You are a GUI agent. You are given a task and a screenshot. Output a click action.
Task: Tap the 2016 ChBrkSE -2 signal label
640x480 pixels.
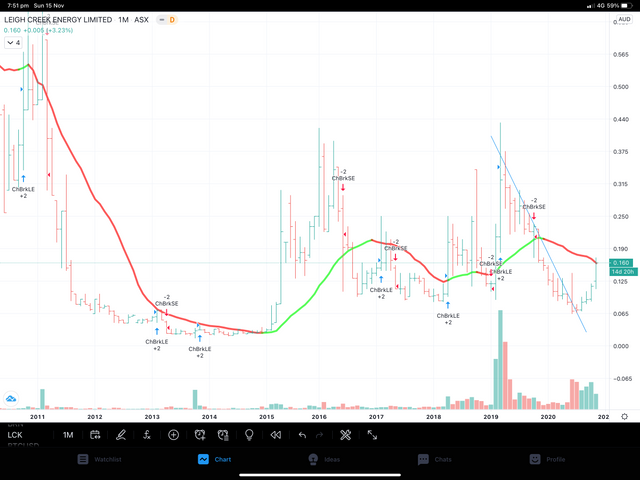click(x=343, y=175)
